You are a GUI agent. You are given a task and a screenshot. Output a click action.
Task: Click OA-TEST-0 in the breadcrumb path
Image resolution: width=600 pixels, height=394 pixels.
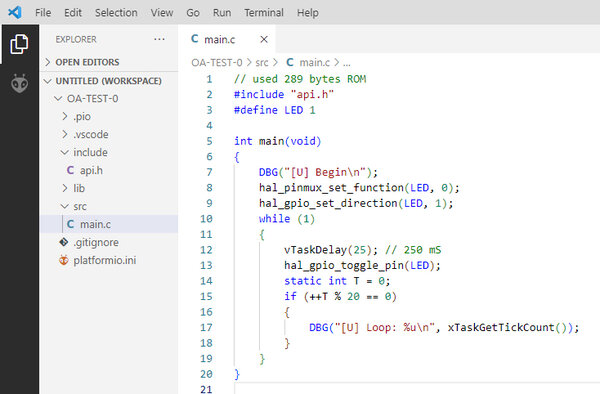coord(217,62)
